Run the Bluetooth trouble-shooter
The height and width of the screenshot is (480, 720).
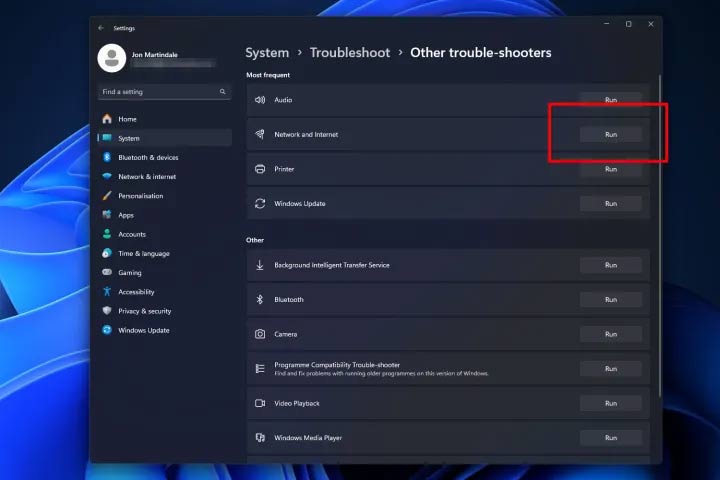click(x=610, y=299)
